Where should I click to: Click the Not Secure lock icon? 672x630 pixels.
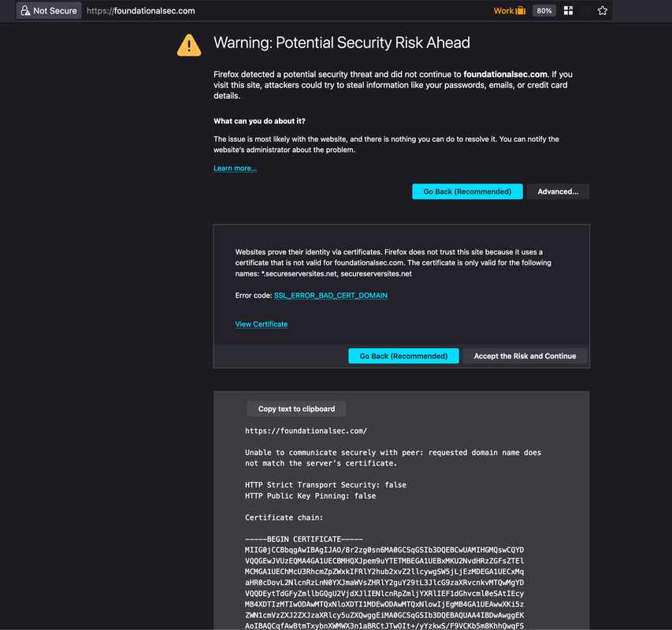point(25,11)
